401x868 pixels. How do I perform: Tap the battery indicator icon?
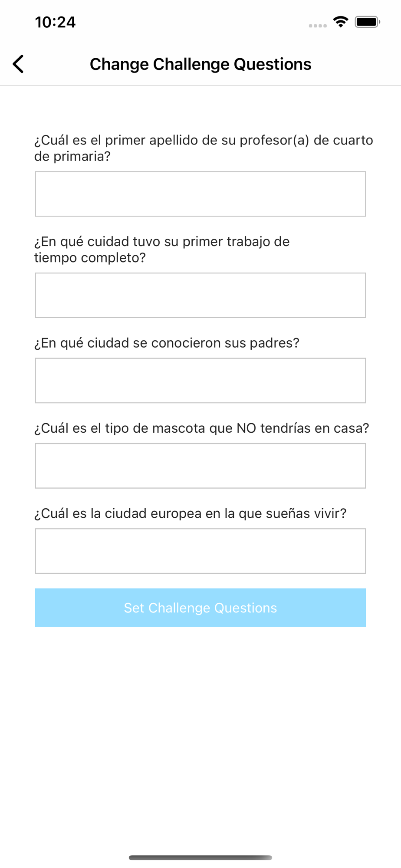coord(367,22)
